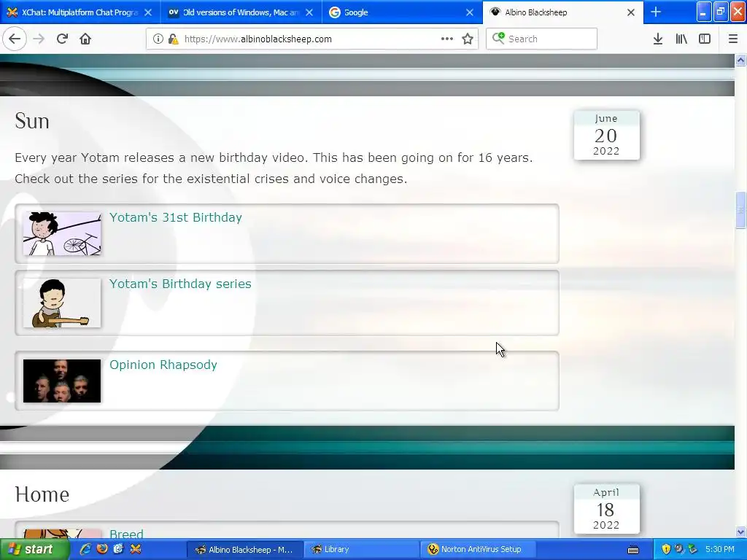Click the Opinion Rhapsody faces thumbnail
The height and width of the screenshot is (560, 747).
(62, 381)
